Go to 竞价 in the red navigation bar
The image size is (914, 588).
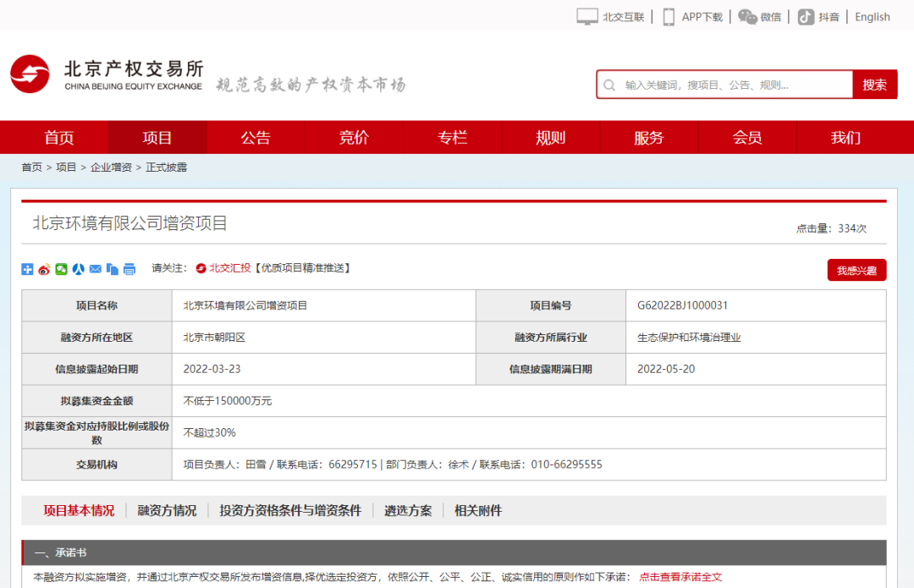(354, 138)
